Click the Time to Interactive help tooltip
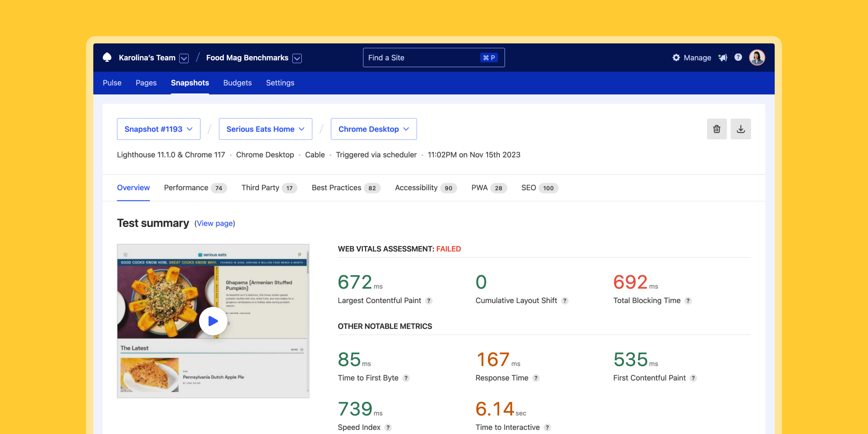This screenshot has height=434, width=868. (x=547, y=427)
